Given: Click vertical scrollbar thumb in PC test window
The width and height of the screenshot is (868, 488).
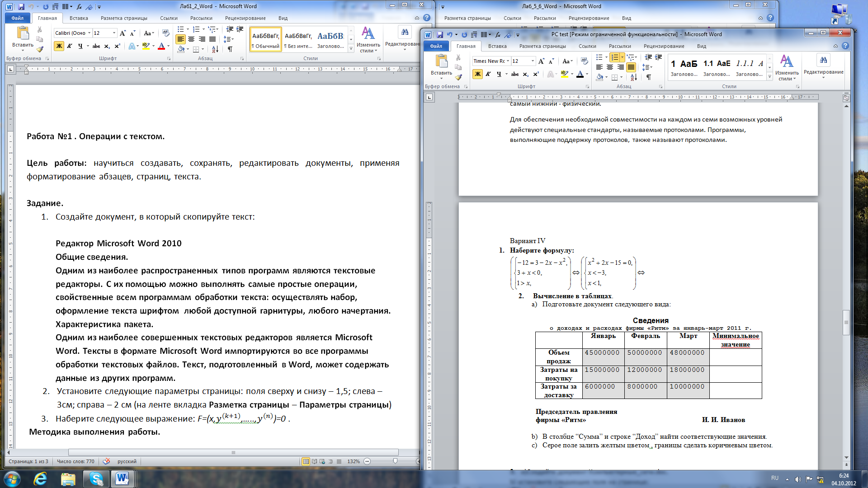Looking at the screenshot, I should coord(846,323).
